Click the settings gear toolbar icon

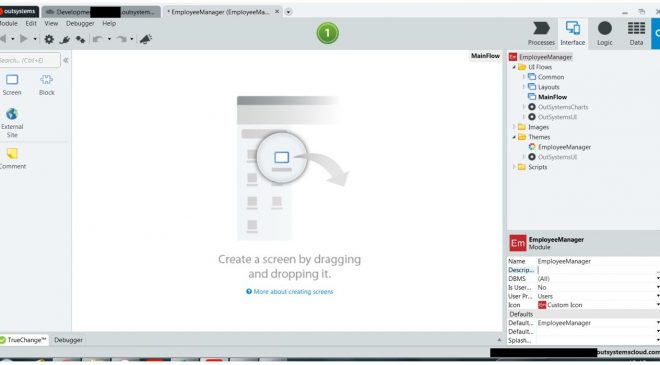(x=49, y=39)
